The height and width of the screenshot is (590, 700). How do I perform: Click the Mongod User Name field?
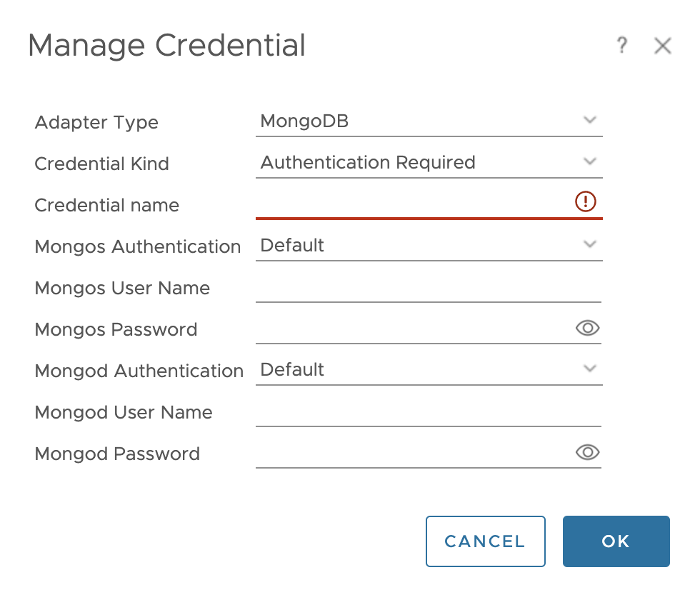pyautogui.click(x=429, y=412)
